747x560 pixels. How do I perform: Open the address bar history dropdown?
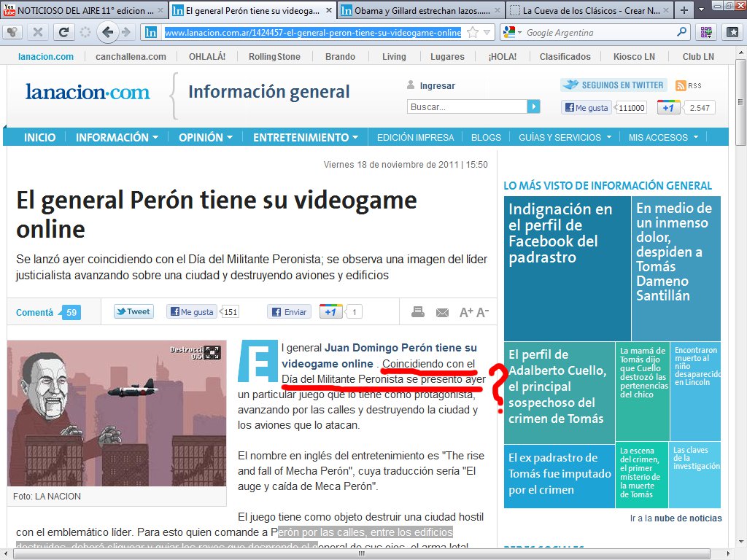(x=487, y=32)
